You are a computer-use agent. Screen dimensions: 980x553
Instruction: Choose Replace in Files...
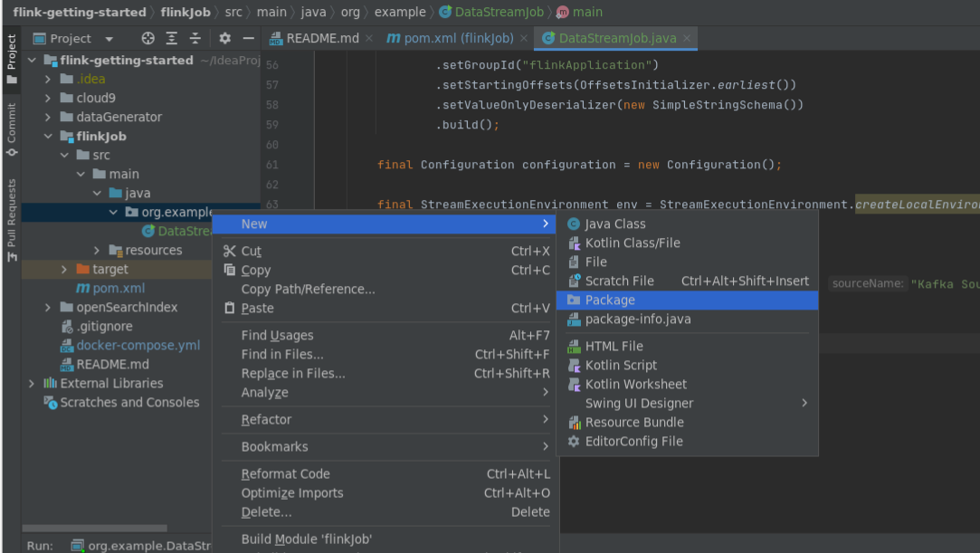coord(385,374)
